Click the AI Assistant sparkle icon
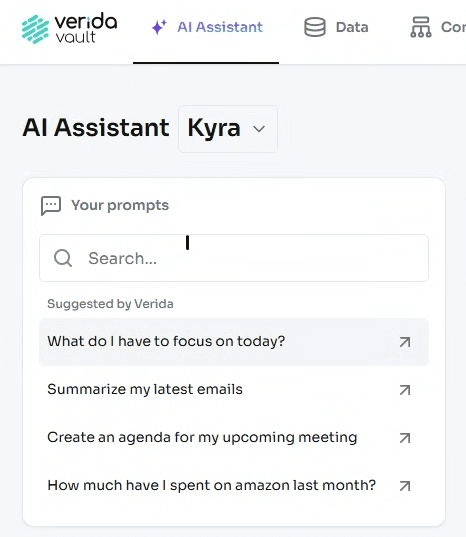 click(x=159, y=27)
